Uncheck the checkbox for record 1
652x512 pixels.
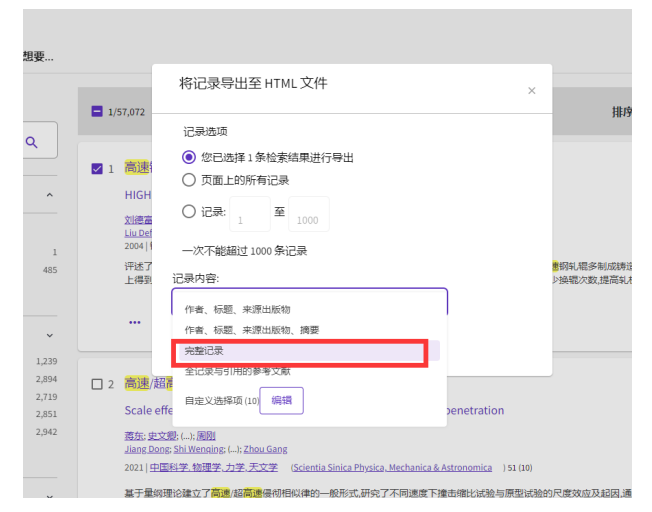point(97,169)
